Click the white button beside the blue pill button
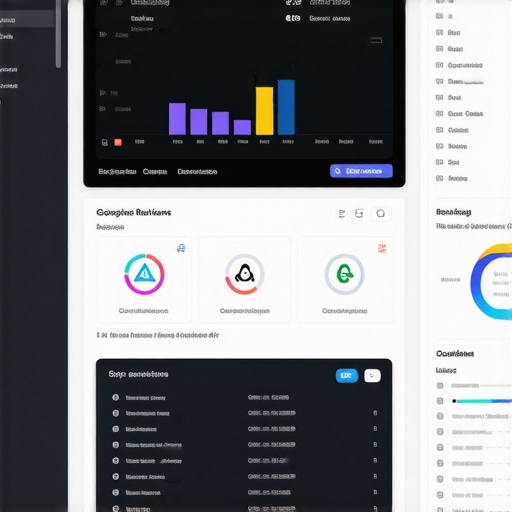This screenshot has width=512, height=512. [372, 376]
